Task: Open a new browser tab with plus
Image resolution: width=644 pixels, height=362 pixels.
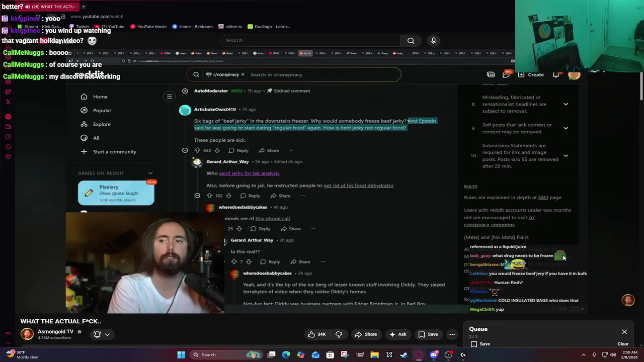Action: click(x=84, y=7)
